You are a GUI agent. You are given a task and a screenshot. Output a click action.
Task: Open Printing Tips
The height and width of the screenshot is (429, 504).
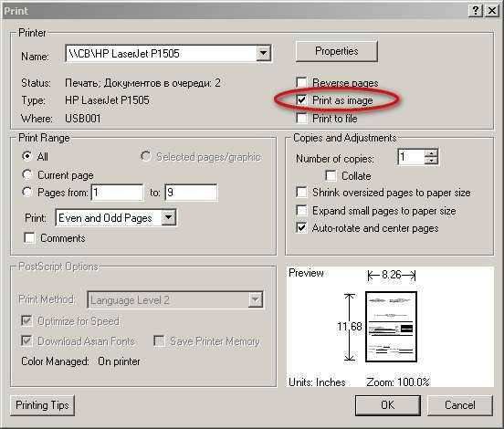coord(42,405)
